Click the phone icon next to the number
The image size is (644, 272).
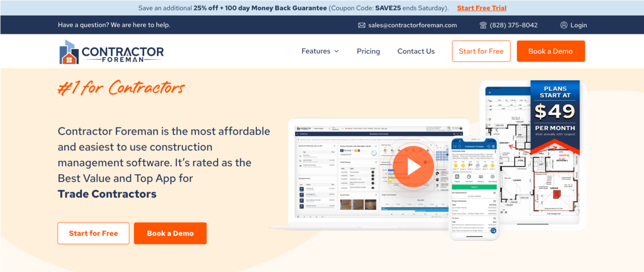tap(484, 25)
